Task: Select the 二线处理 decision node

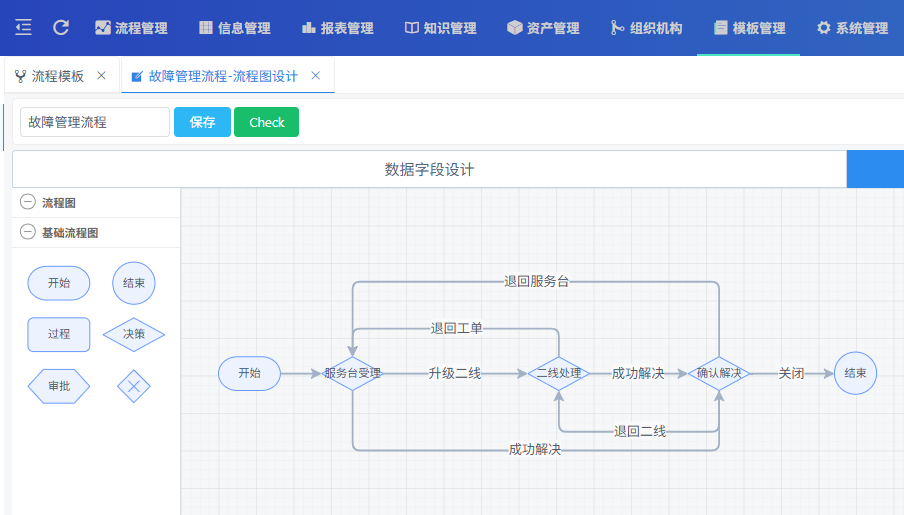Action: [x=559, y=373]
